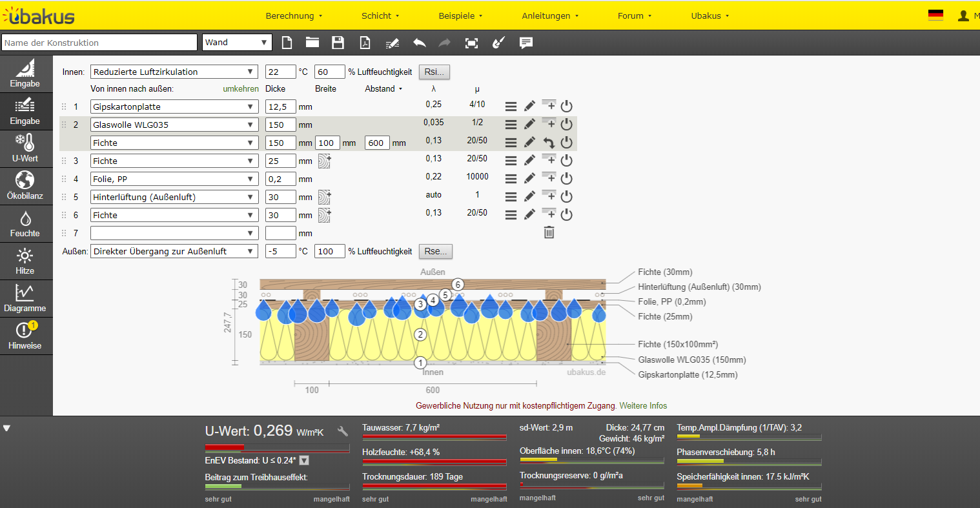Open the Ökobilanz globe sidebar item
The image size is (980, 508).
click(x=25, y=187)
